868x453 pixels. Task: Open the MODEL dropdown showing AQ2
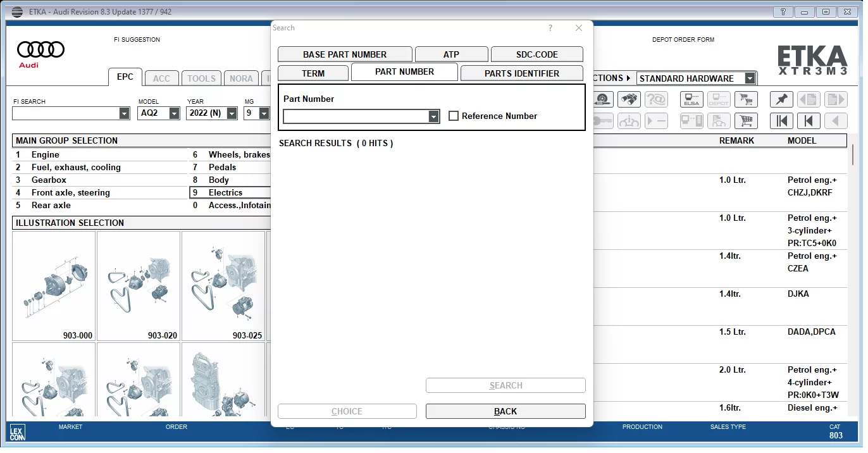pos(174,113)
